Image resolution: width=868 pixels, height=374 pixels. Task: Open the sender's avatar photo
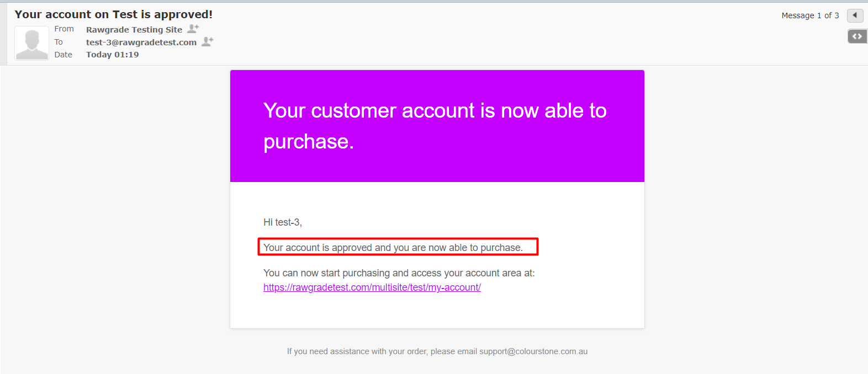[31, 43]
